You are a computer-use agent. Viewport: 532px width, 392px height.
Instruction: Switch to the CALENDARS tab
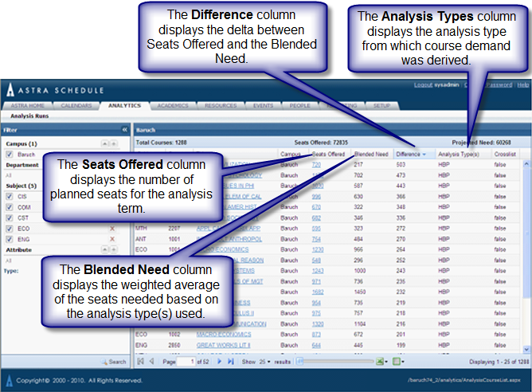click(x=76, y=105)
